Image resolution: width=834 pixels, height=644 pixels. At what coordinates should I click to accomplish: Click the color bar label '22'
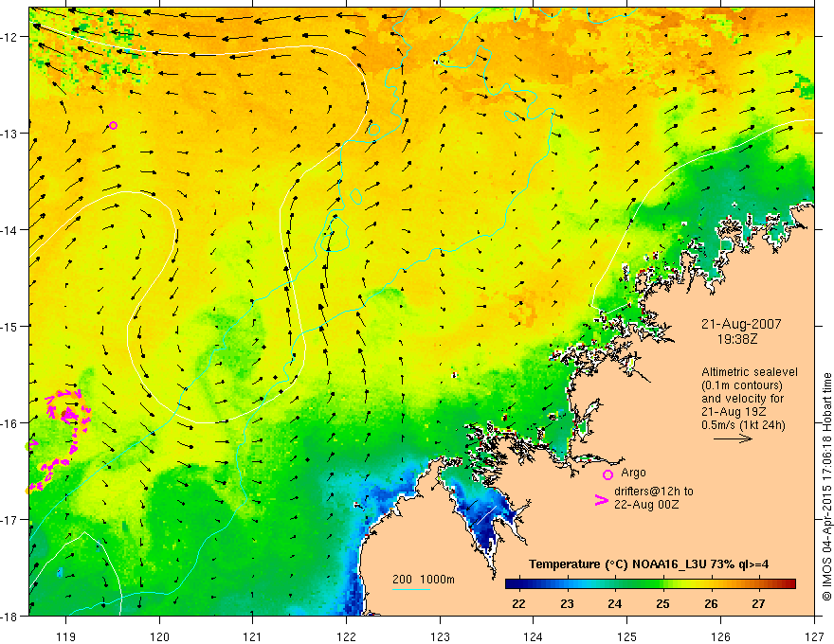point(518,603)
